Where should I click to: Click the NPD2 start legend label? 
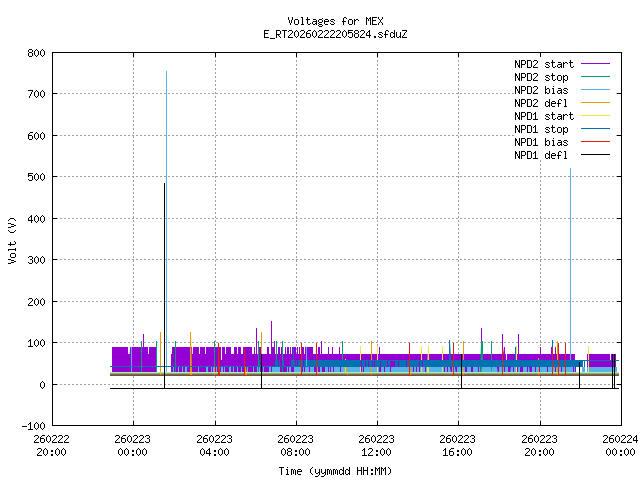(541, 63)
